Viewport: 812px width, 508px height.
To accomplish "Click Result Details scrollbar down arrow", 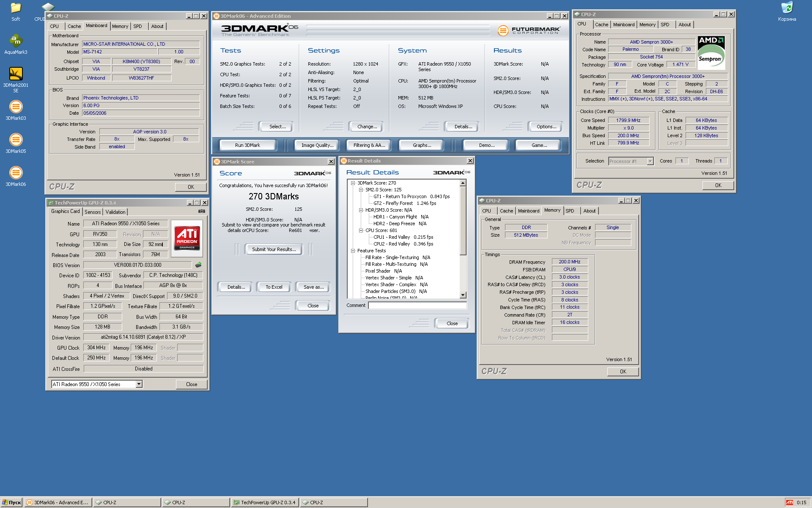I will coord(463,295).
